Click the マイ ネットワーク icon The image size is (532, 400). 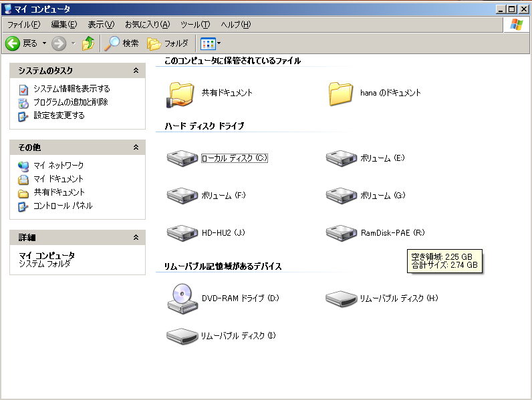pyautogui.click(x=23, y=166)
